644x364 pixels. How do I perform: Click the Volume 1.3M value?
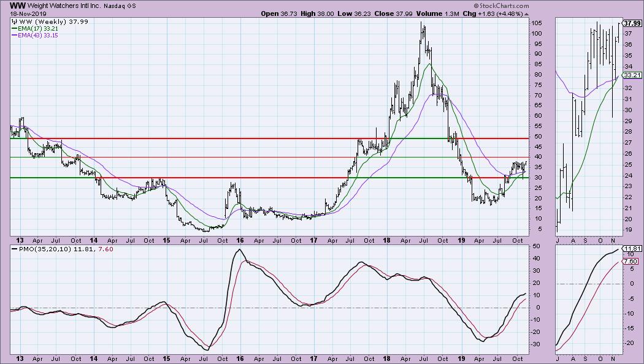pos(438,13)
